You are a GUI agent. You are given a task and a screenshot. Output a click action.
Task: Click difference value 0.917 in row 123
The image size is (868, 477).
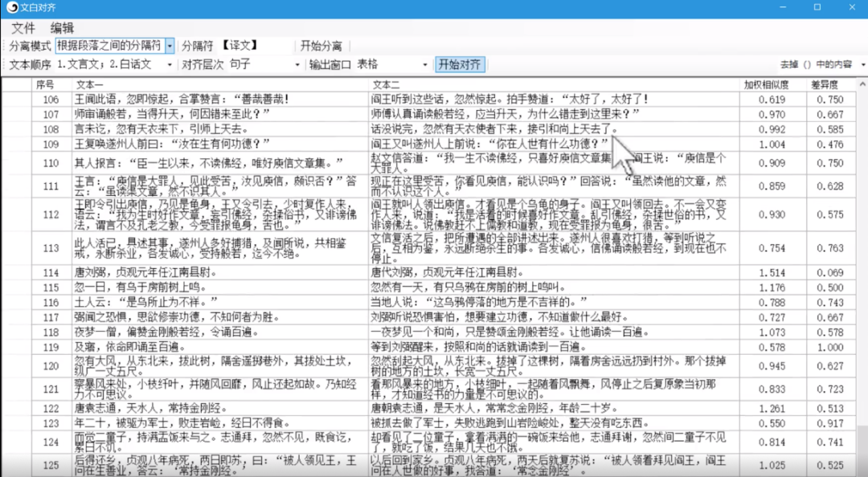[830, 423]
